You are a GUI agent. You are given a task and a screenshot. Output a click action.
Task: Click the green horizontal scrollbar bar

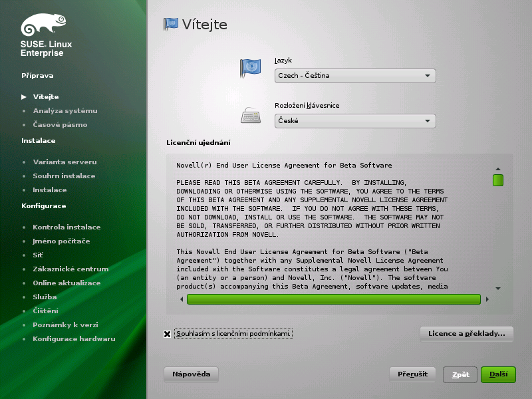[334, 299]
